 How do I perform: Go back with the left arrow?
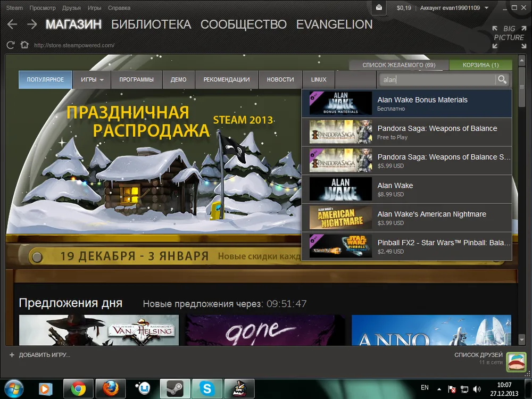point(12,24)
